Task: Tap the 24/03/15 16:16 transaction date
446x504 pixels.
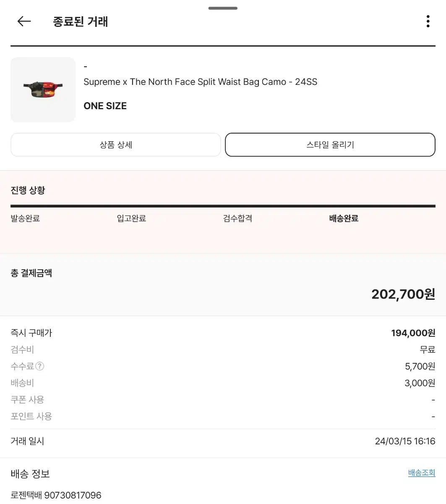Action: [x=405, y=441]
